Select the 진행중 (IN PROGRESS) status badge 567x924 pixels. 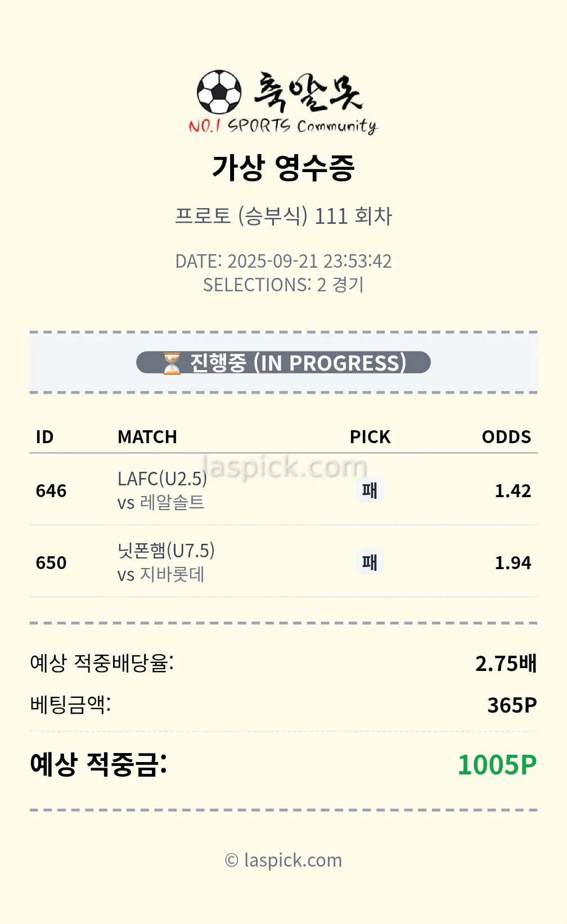pyautogui.click(x=283, y=363)
